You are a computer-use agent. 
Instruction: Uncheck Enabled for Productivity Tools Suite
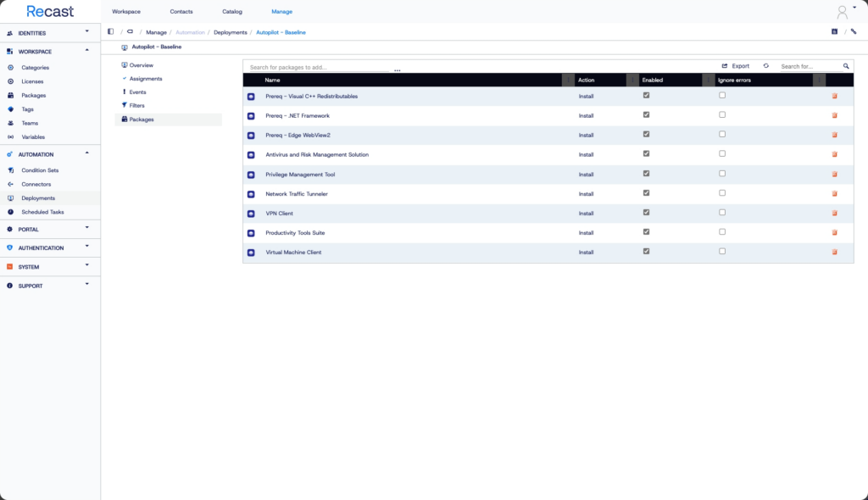point(646,231)
